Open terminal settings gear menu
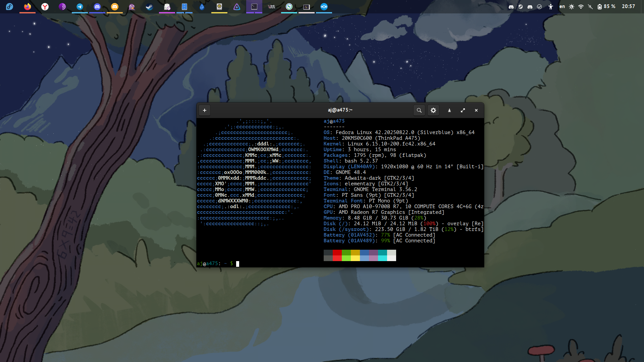The height and width of the screenshot is (362, 644). tap(433, 110)
